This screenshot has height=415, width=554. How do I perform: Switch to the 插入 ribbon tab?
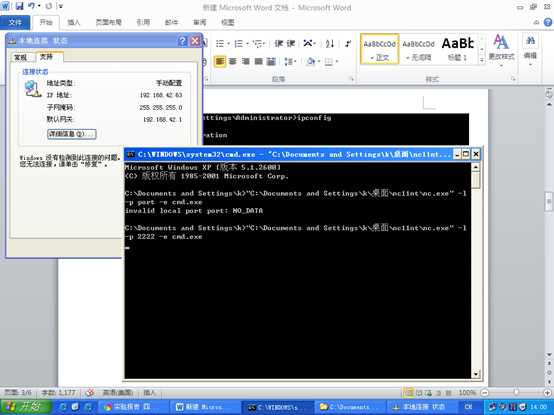pos(74,22)
